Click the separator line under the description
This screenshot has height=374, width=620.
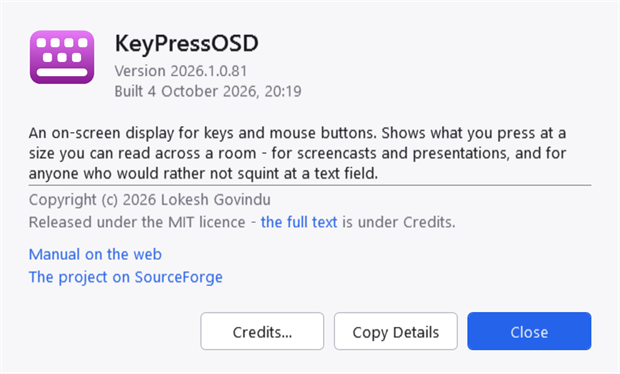(x=310, y=185)
